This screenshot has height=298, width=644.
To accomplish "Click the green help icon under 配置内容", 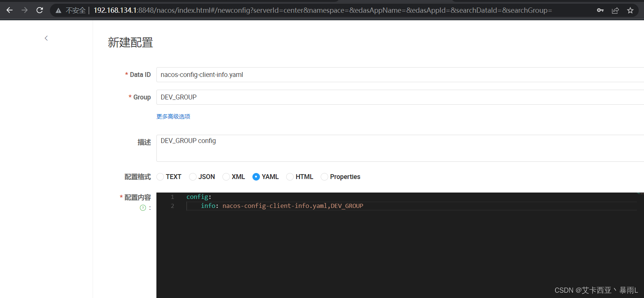I will pos(143,208).
